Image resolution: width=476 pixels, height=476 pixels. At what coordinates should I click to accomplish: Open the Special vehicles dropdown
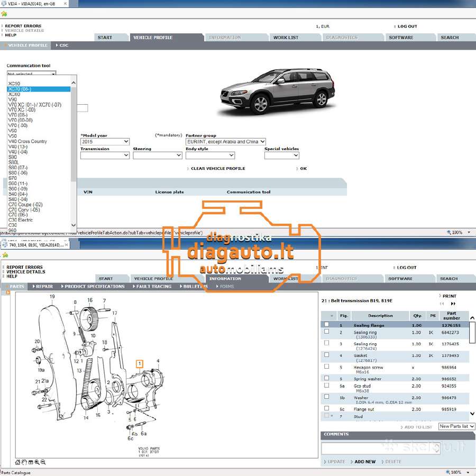(x=282, y=155)
